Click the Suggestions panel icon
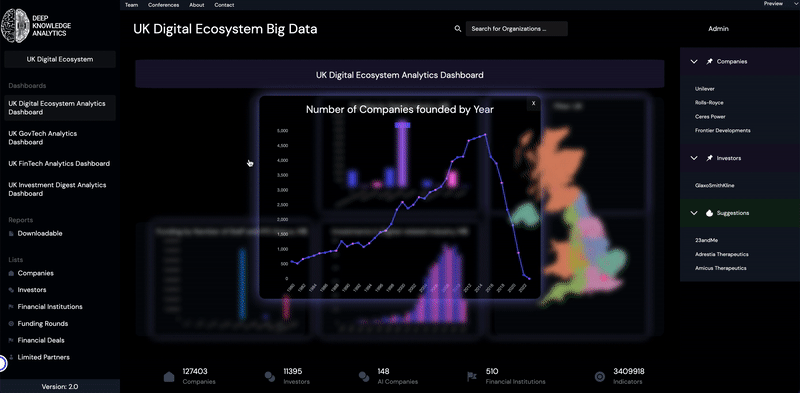Viewport: 800px width, 393px height. pos(709,213)
